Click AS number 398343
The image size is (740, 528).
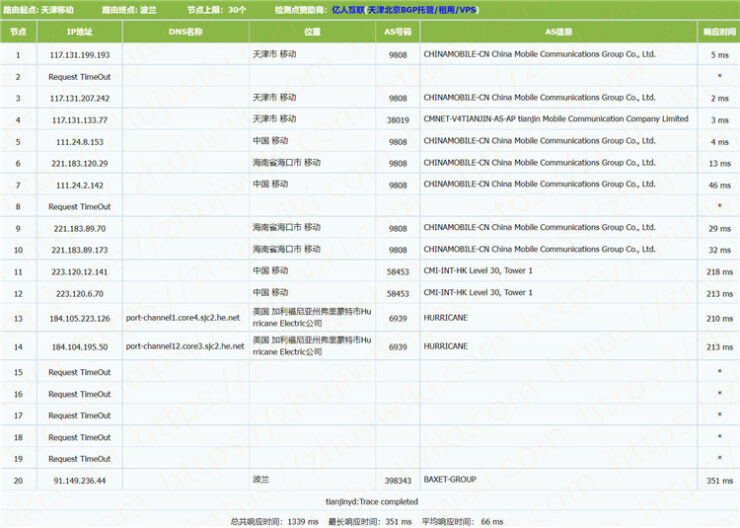[398, 481]
